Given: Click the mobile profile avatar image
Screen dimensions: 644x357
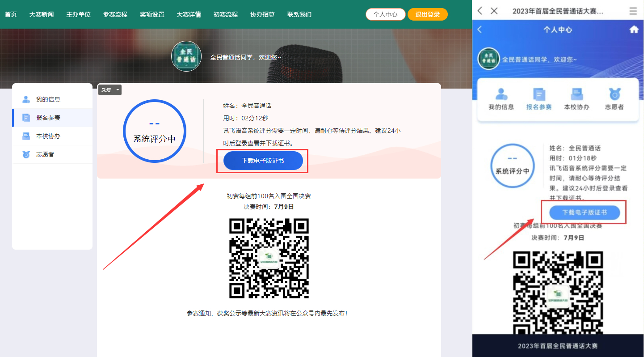Looking at the screenshot, I should tap(488, 59).
